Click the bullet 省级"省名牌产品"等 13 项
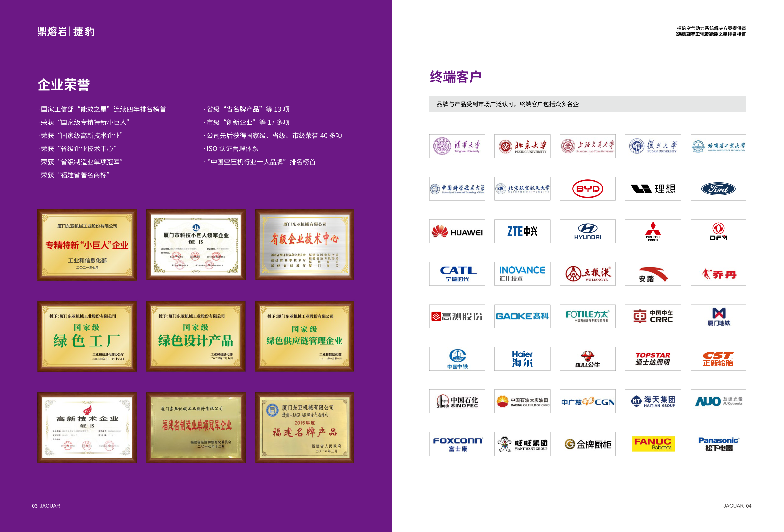 [247, 109]
